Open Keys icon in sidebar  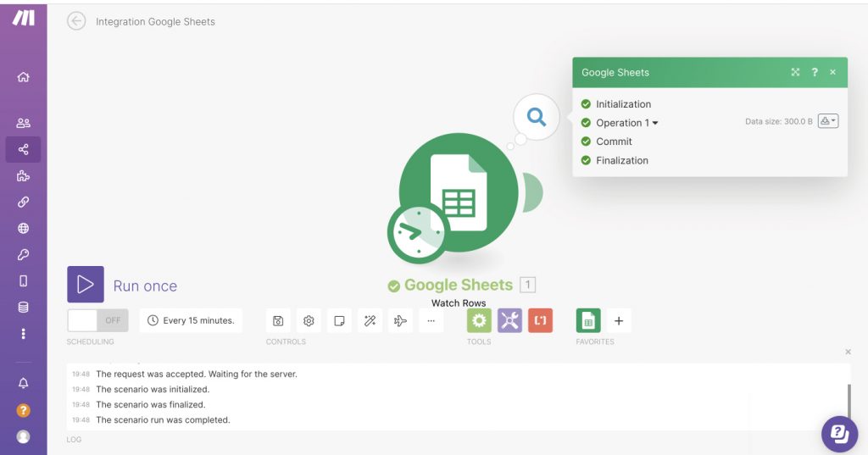23,255
